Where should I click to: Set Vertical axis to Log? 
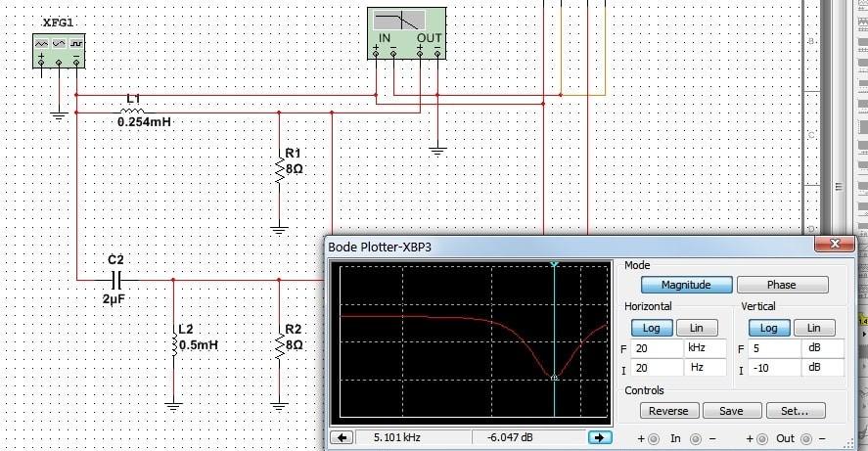click(769, 328)
